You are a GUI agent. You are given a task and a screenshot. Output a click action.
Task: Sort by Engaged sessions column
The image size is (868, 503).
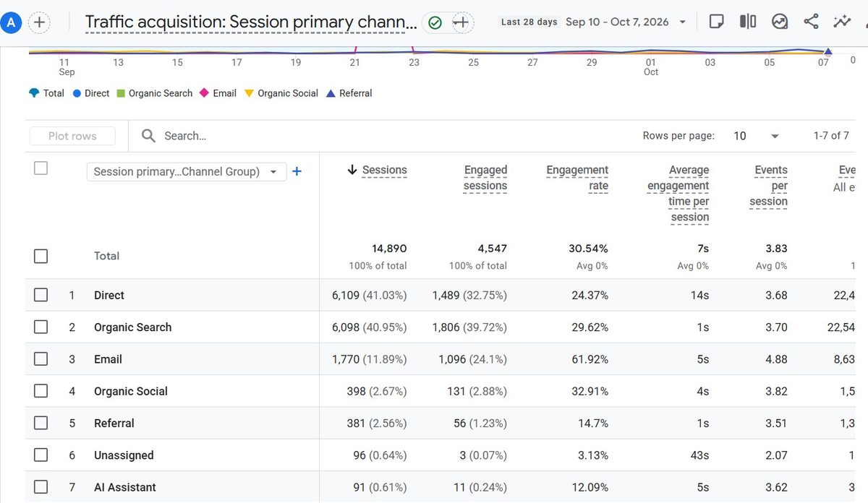(x=485, y=178)
